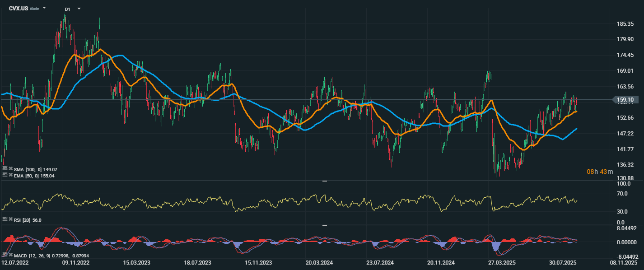Open RSI indicator settings icon

5,219
